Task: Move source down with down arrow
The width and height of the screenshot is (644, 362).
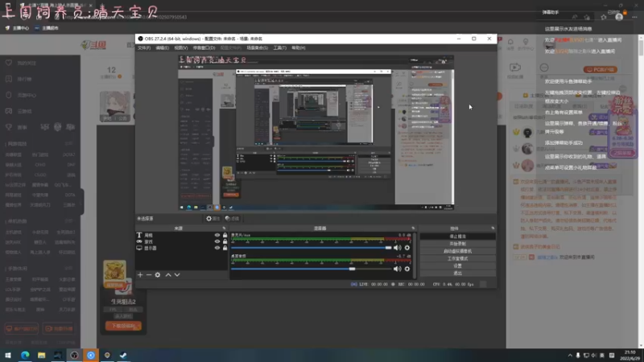Action: point(177,274)
